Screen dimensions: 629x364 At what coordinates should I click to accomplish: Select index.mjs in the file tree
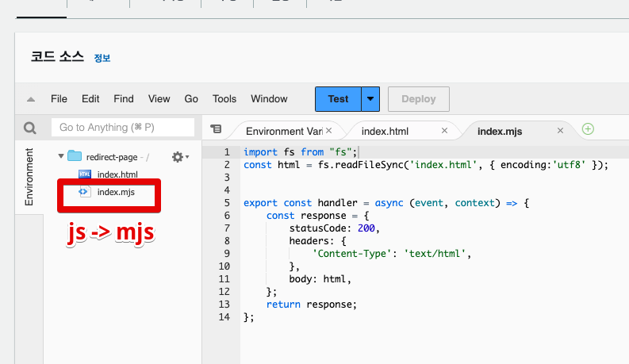click(x=116, y=192)
